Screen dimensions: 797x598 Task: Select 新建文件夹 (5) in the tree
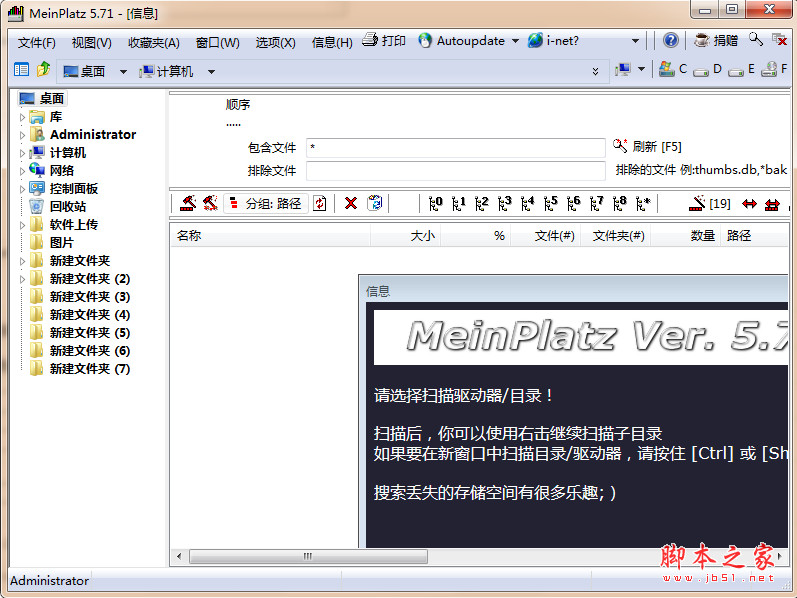tap(90, 333)
